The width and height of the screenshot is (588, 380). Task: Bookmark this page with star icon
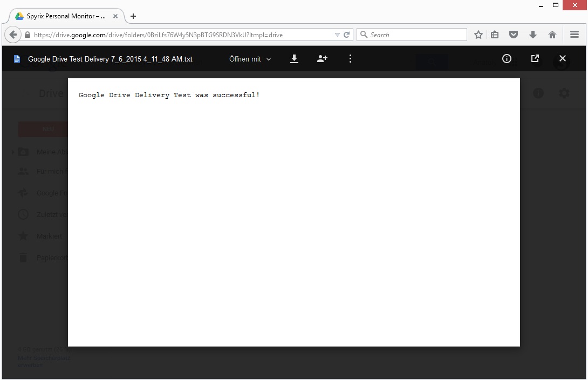click(478, 35)
